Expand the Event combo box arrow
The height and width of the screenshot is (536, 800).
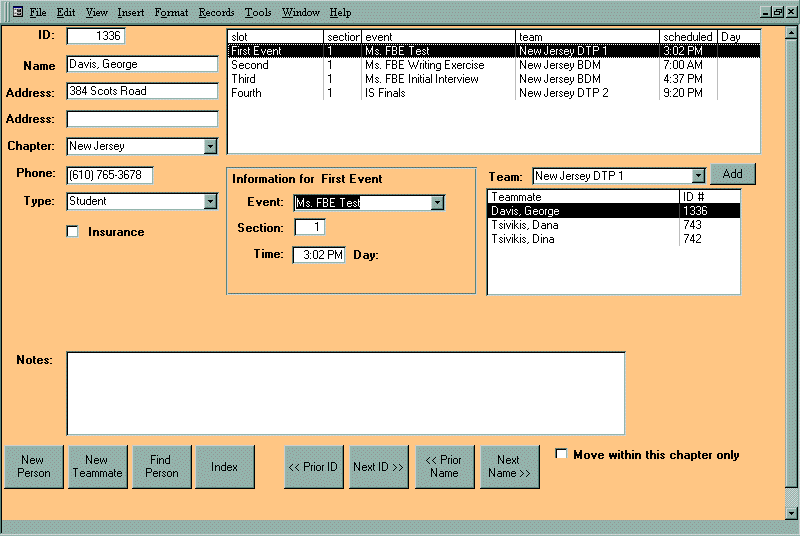[x=437, y=203]
